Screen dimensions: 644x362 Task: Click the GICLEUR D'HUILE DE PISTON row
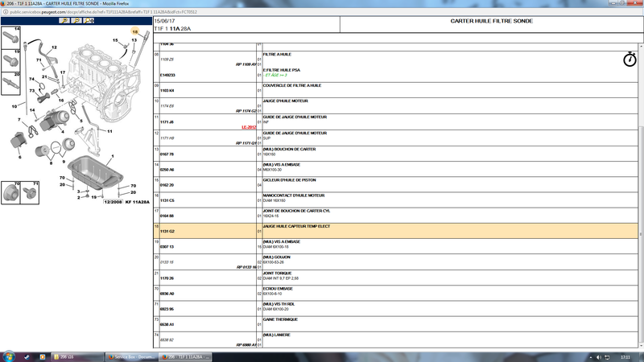[x=396, y=185]
